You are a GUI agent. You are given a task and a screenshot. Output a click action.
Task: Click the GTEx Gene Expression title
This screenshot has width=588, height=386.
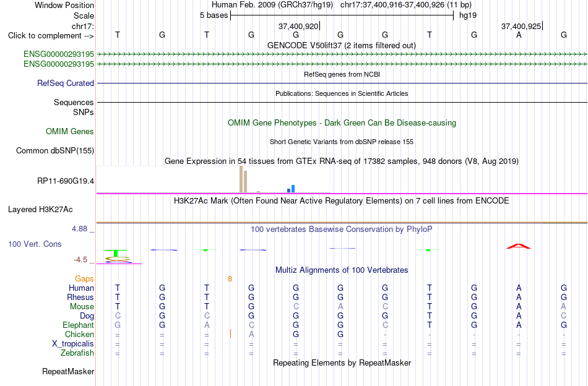tap(342, 161)
